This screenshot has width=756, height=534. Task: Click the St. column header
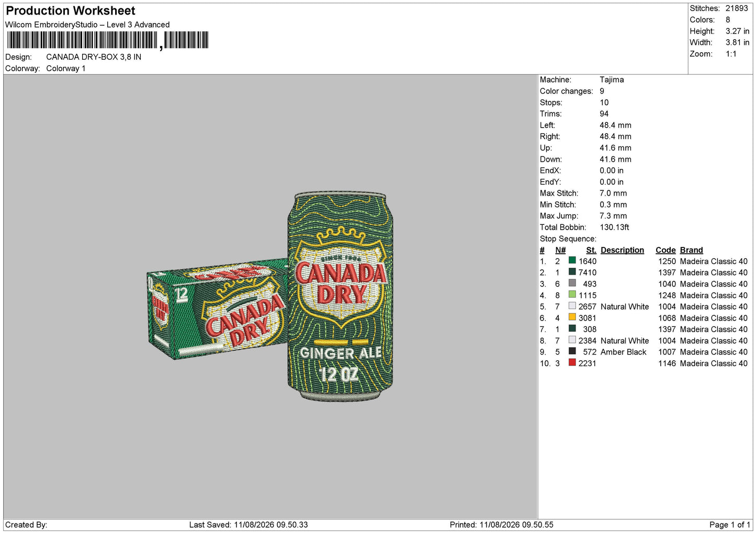591,250
